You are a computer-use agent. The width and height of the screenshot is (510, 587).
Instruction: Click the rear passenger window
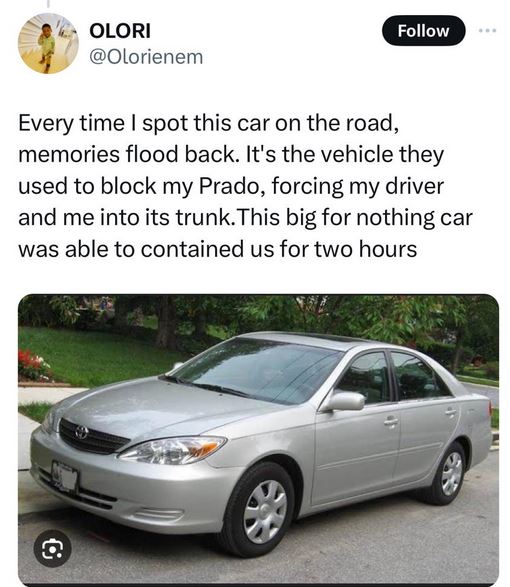coord(419,376)
